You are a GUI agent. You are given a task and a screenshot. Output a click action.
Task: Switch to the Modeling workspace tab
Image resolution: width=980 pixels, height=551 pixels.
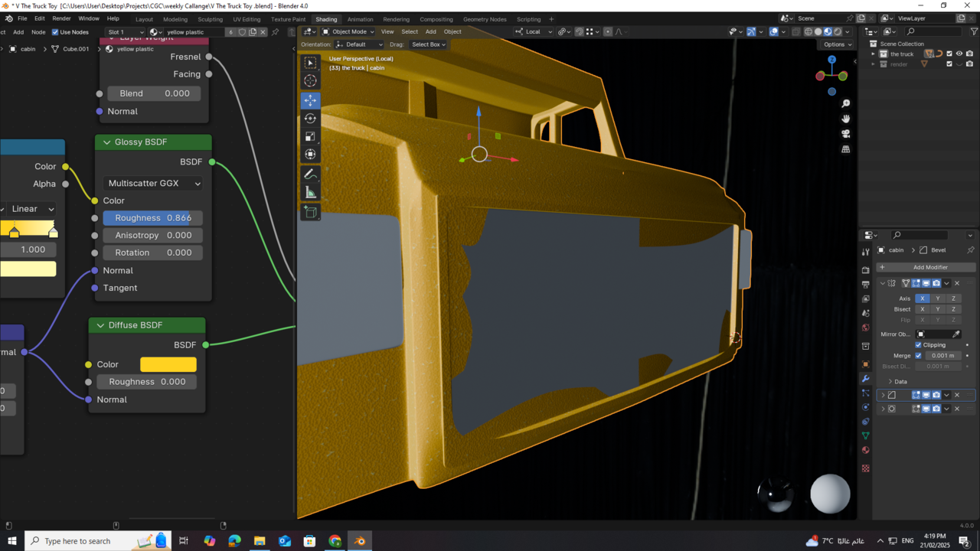[x=175, y=19]
